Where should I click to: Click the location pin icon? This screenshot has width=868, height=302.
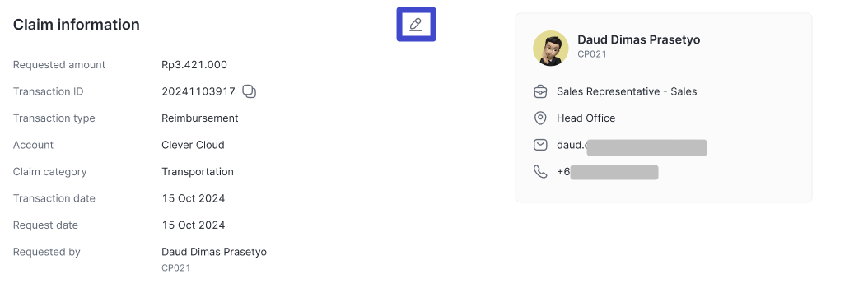[x=540, y=118]
